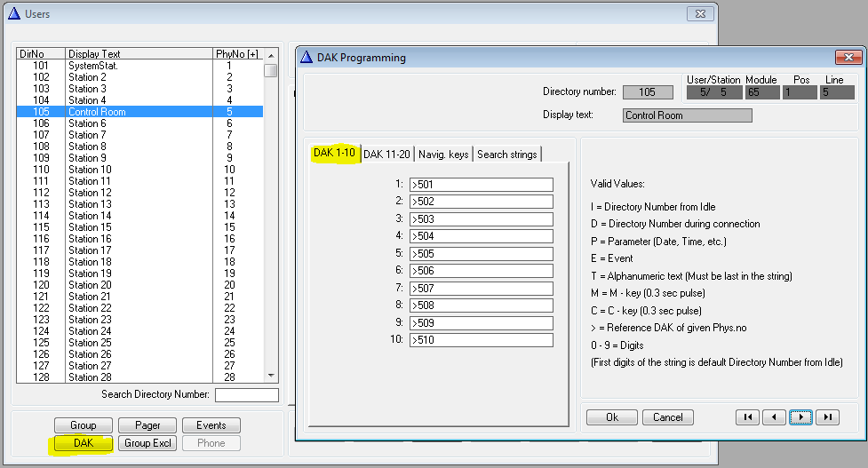Click the Ok button

pos(611,417)
